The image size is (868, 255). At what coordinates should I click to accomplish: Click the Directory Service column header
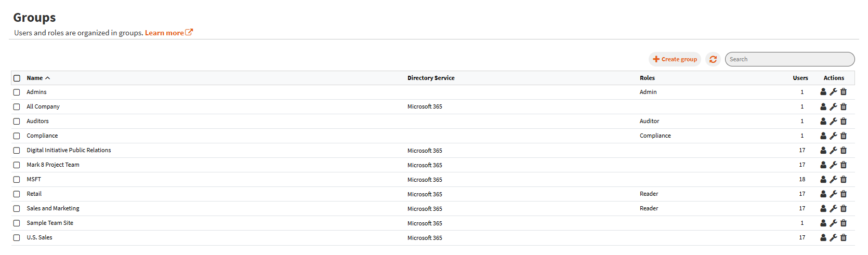tap(430, 78)
